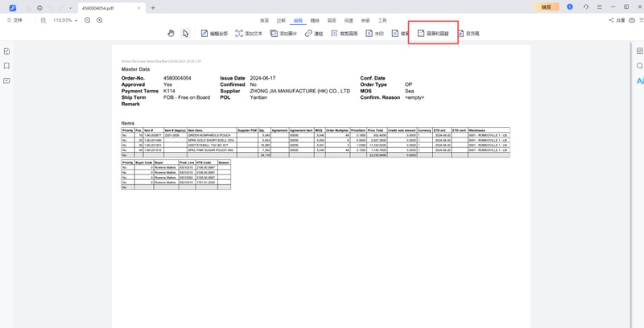Switch to the Annotate (注释) tab

click(x=281, y=21)
